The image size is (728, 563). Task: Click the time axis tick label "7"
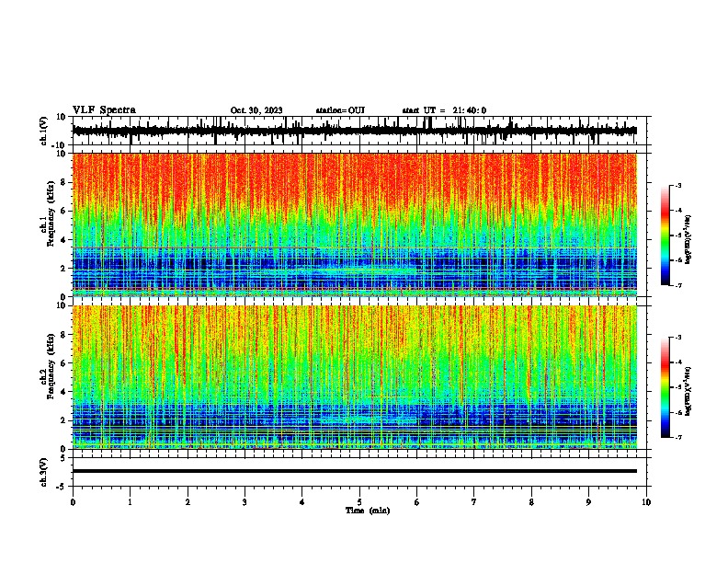point(474,502)
